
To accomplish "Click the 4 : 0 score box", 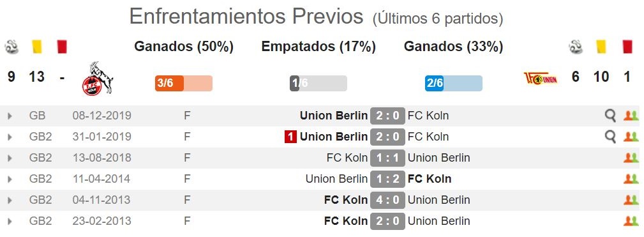I will click(387, 200).
